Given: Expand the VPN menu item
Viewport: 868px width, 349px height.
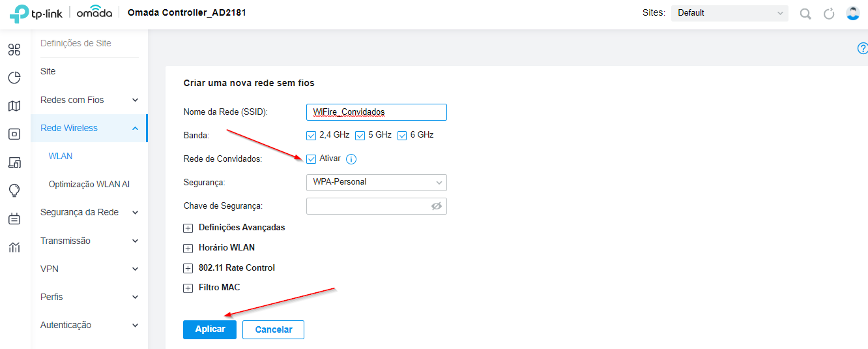Looking at the screenshot, I should 89,269.
